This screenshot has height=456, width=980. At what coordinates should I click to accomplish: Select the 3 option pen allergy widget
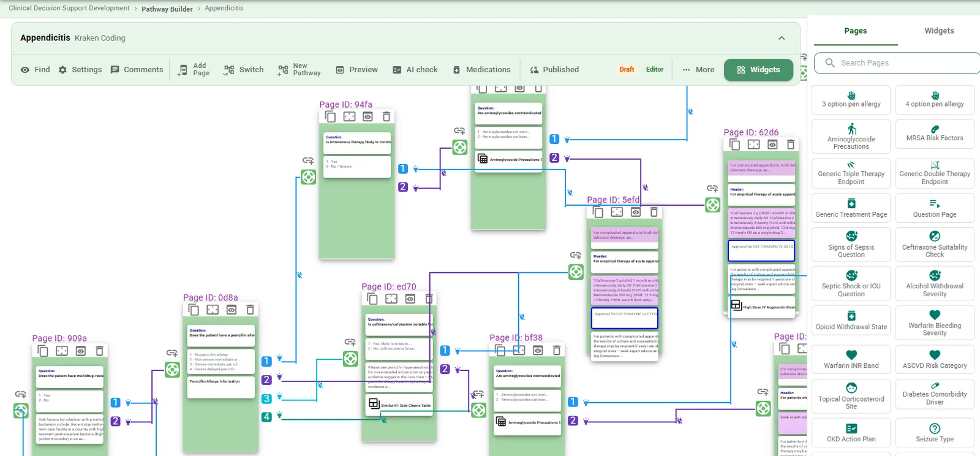pos(851,100)
